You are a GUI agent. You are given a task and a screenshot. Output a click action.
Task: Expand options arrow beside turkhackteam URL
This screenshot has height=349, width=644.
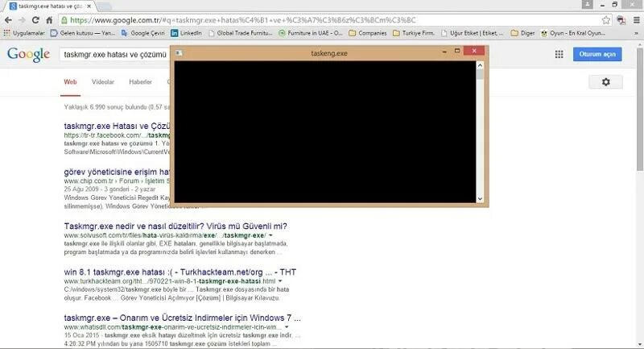280,281
